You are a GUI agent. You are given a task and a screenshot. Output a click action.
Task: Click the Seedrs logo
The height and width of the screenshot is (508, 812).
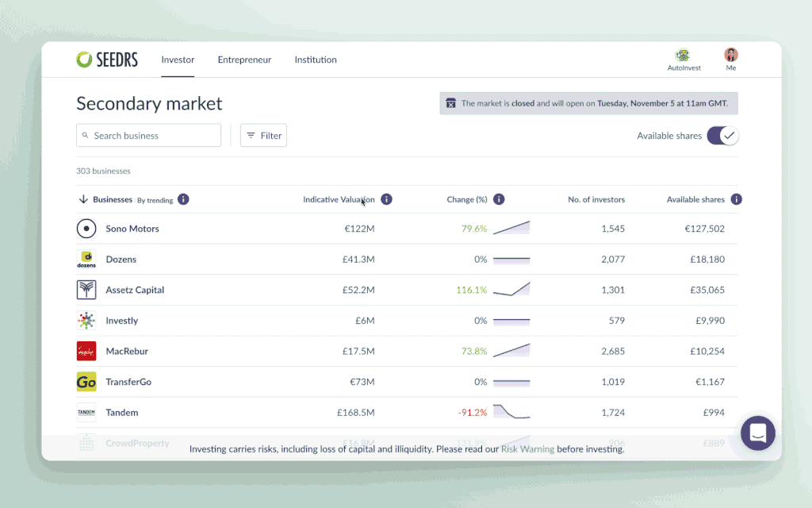[x=107, y=60]
